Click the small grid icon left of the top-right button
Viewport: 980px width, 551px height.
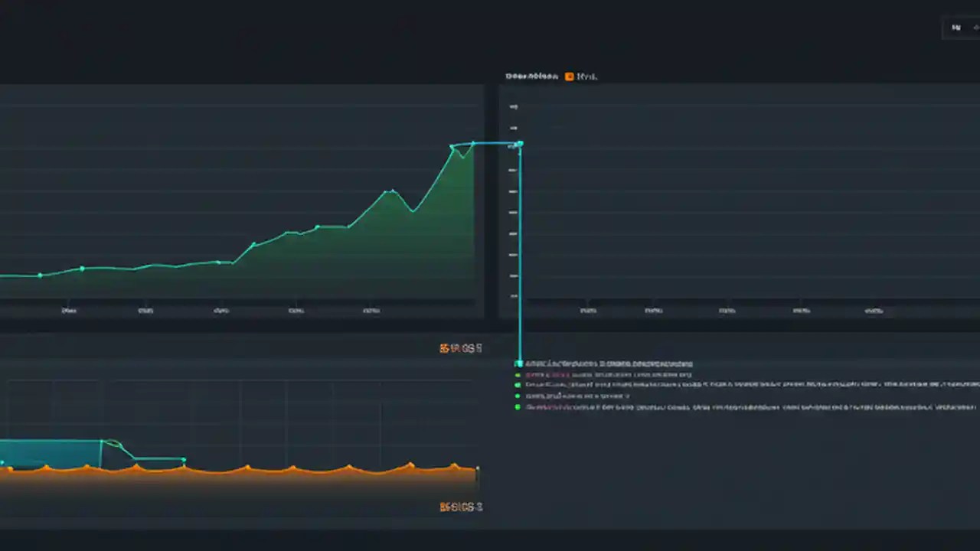[956, 28]
